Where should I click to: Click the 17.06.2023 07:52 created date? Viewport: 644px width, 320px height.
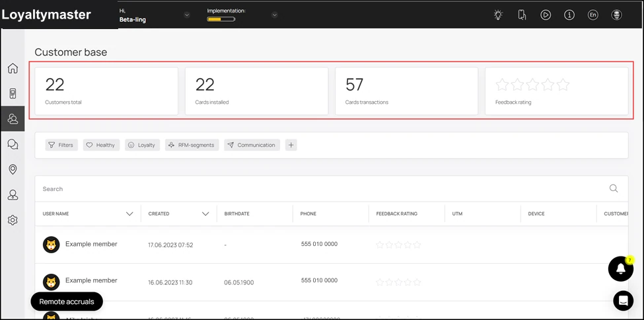tap(170, 245)
